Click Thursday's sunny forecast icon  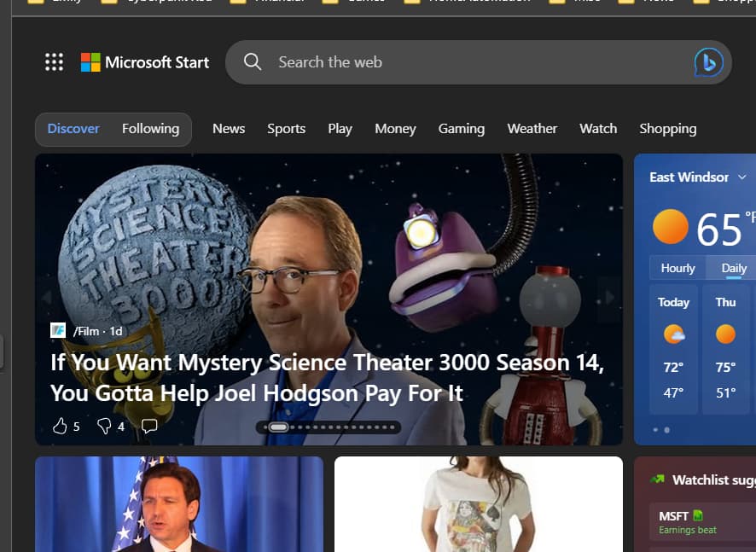[x=725, y=334]
